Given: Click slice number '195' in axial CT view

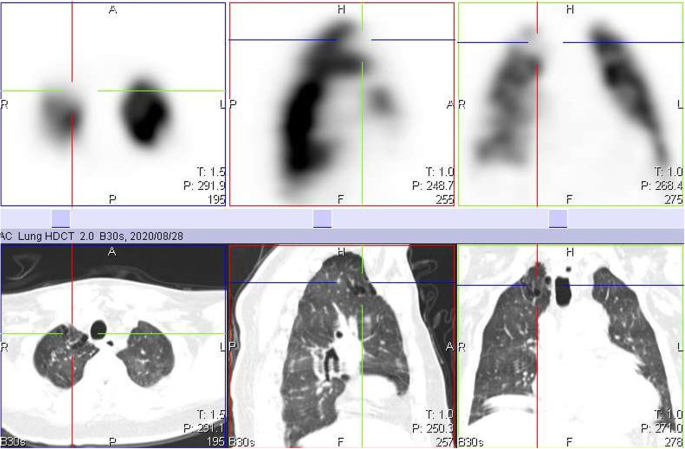Looking at the screenshot, I should pyautogui.click(x=216, y=442).
